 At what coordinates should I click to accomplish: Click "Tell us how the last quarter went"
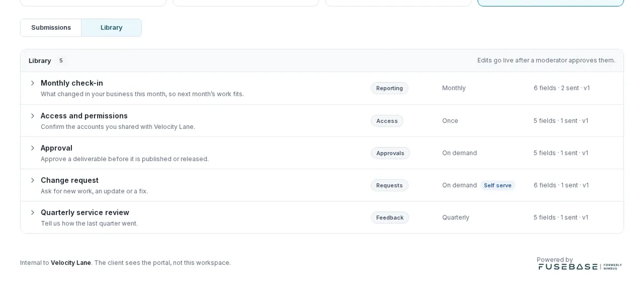(x=89, y=223)
